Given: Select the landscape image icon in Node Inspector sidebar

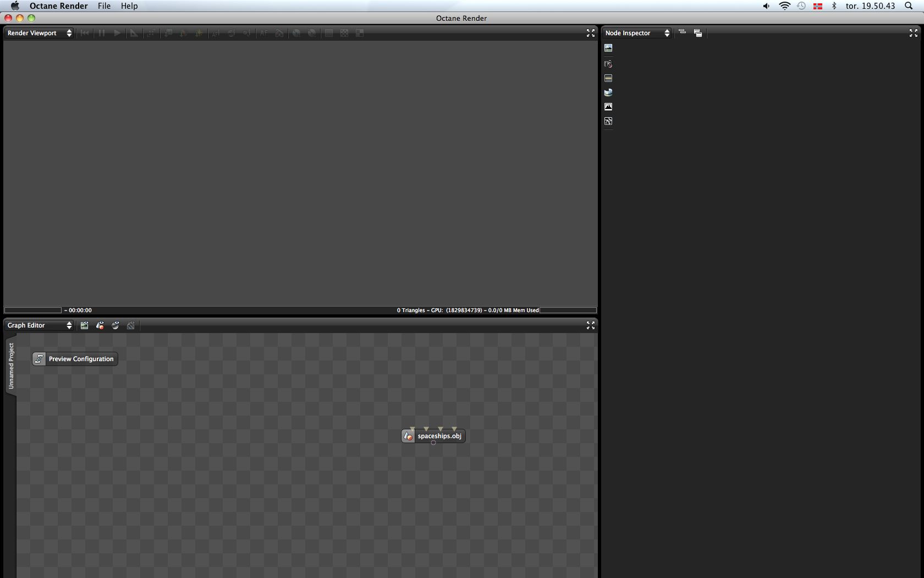Looking at the screenshot, I should (608, 48).
